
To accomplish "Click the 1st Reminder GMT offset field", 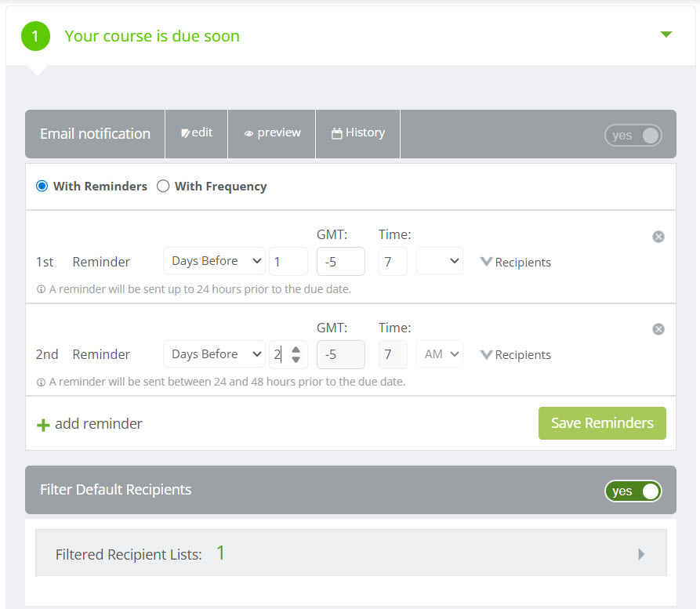I will pyautogui.click(x=341, y=261).
